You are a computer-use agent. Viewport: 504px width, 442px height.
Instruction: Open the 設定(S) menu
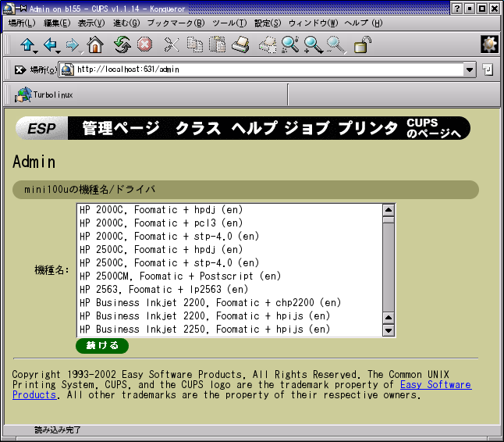268,23
